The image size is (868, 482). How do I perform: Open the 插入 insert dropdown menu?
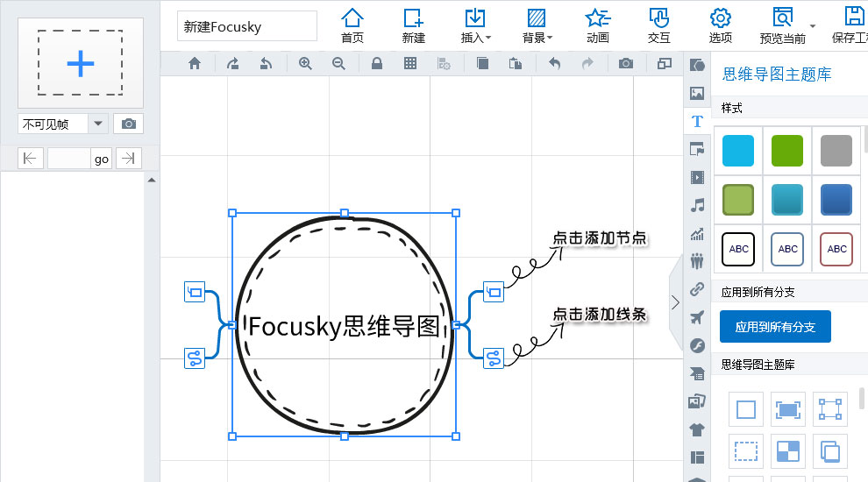[475, 25]
